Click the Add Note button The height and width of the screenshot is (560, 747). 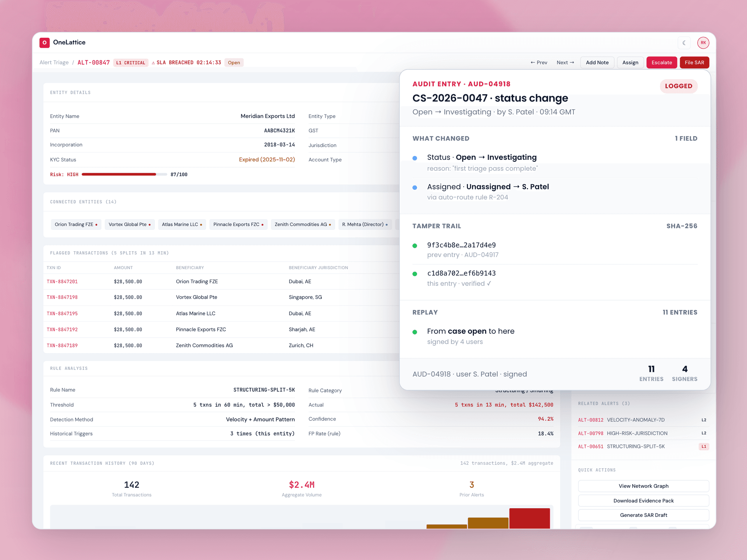coord(597,63)
